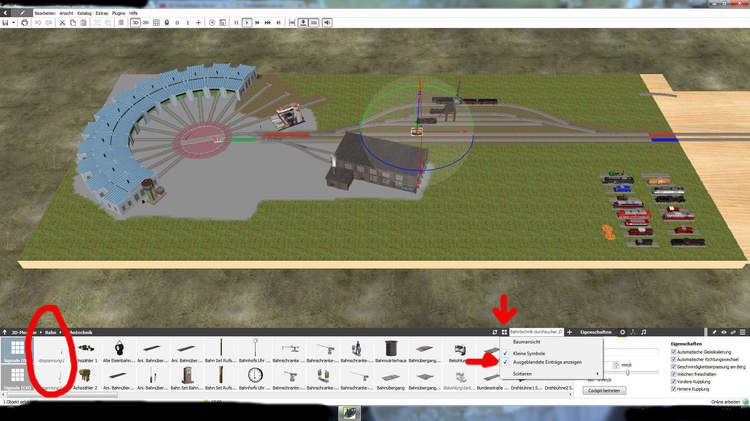Switch to 3D view mode

pos(135,22)
